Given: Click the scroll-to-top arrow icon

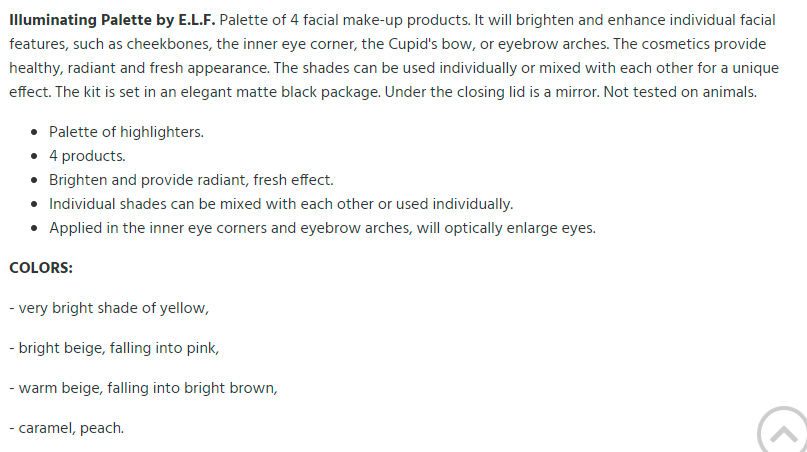Looking at the screenshot, I should tap(782, 430).
